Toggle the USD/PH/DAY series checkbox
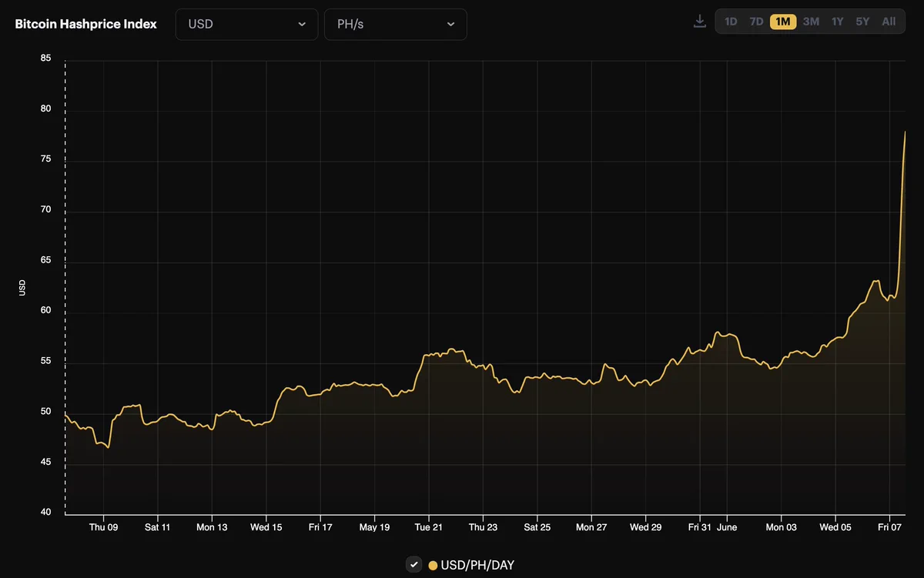Screen dimensions: 924x578 (414, 564)
